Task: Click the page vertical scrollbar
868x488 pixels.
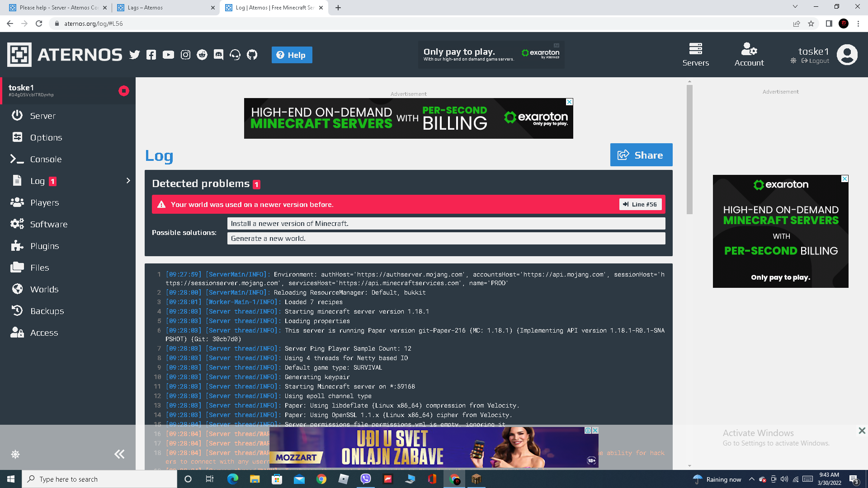Action: click(689, 149)
